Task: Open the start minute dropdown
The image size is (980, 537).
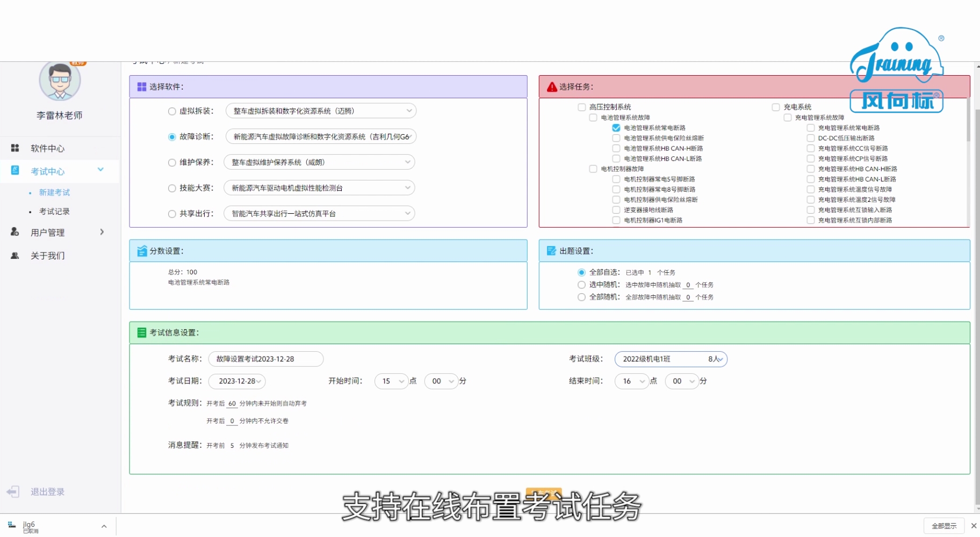Action: 442,381
